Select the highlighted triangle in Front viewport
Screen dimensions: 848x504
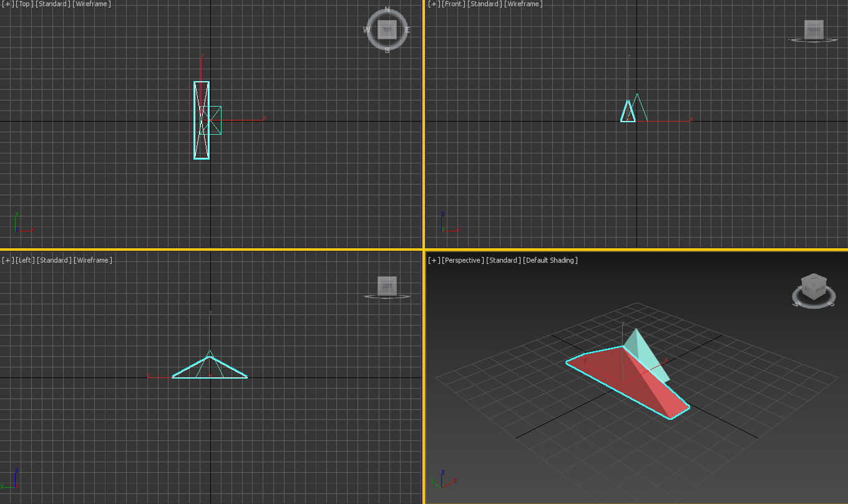point(628,112)
